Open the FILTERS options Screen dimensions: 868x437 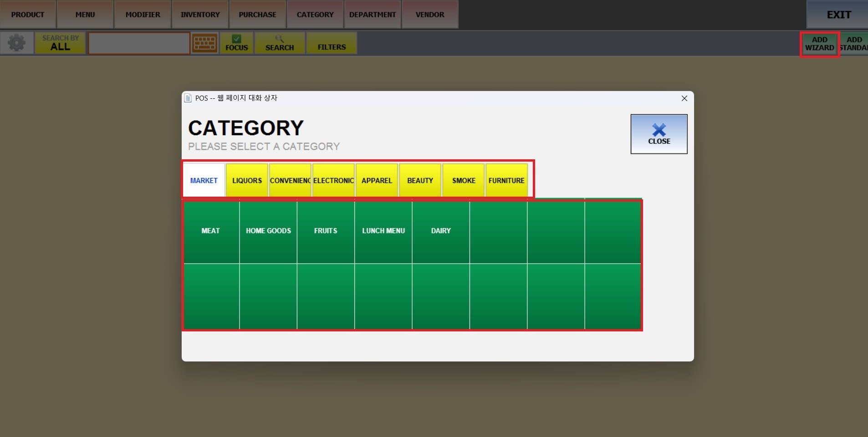(x=332, y=43)
